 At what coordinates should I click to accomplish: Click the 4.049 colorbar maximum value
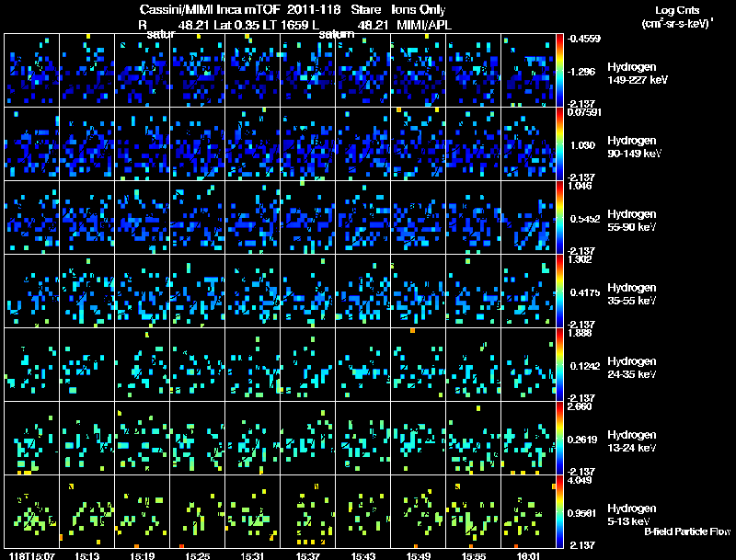click(x=580, y=480)
